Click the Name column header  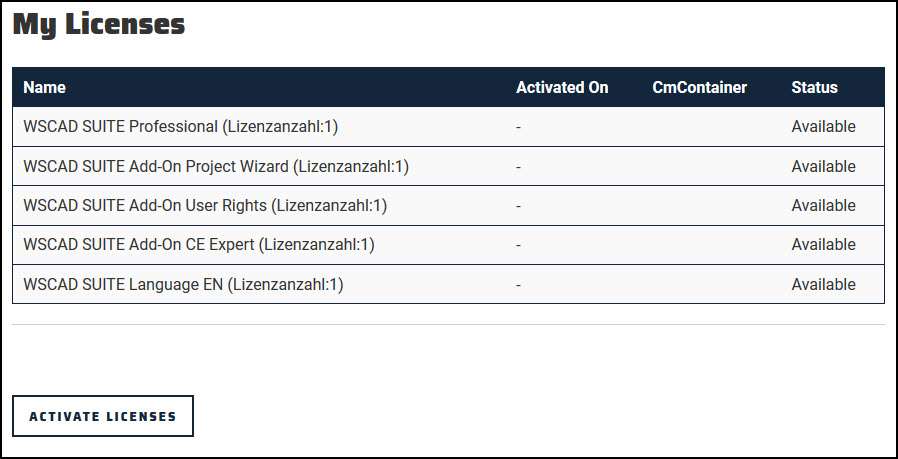tap(44, 87)
